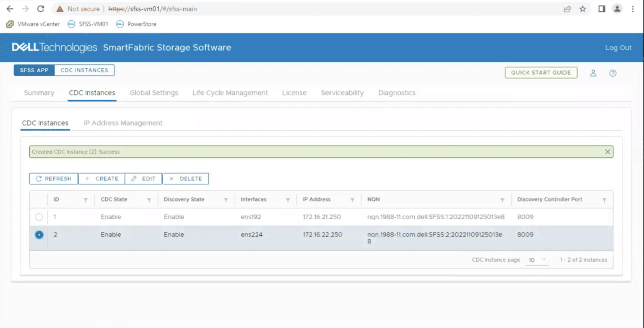Open the CDC Instance page size dropdown

coord(537,260)
